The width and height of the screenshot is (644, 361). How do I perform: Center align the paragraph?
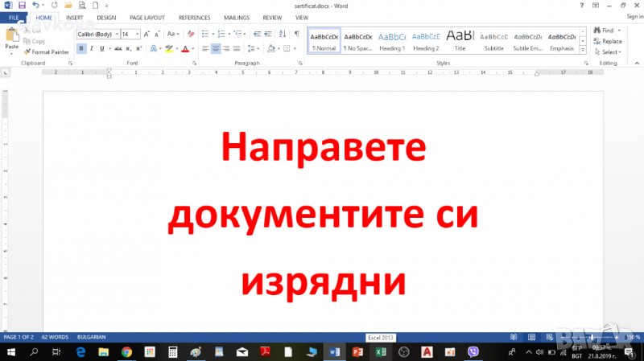216,48
